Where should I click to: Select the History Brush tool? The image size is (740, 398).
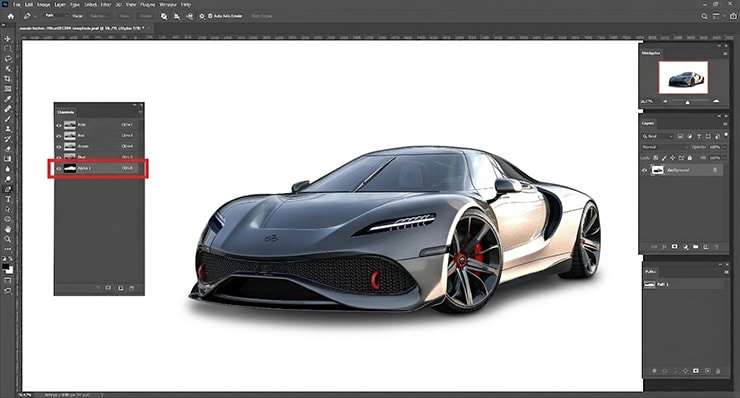8,139
